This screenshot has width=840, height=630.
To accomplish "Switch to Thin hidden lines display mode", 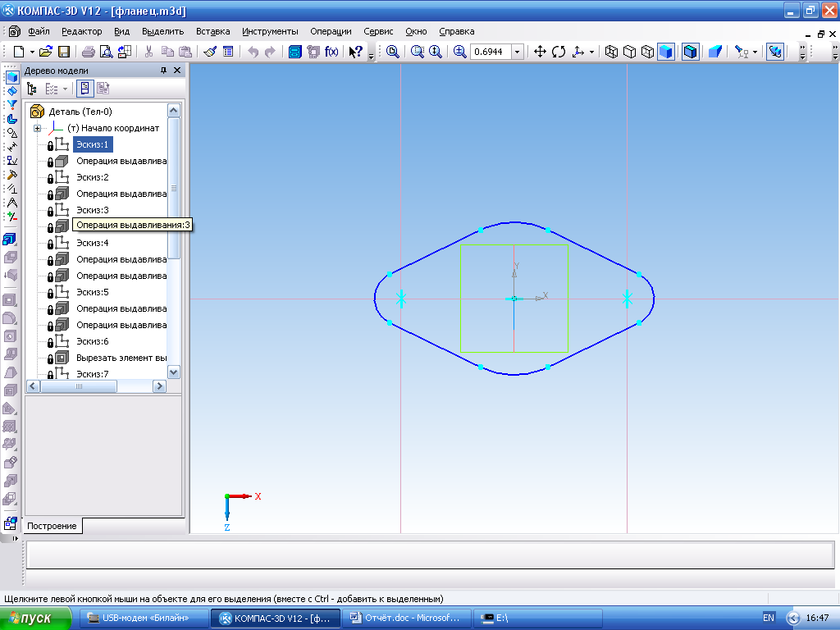I will point(648,52).
